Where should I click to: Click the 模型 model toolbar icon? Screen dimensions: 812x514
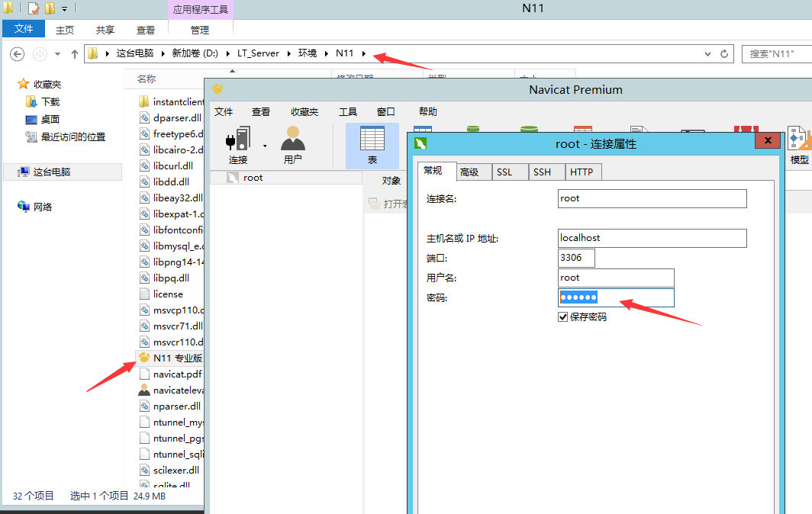tap(799, 143)
